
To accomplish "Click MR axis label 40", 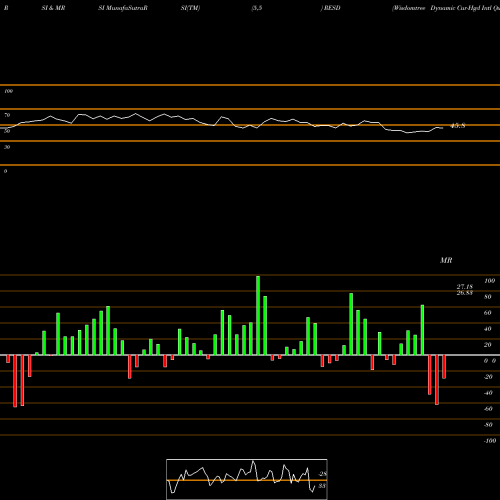I will click(x=488, y=329).
